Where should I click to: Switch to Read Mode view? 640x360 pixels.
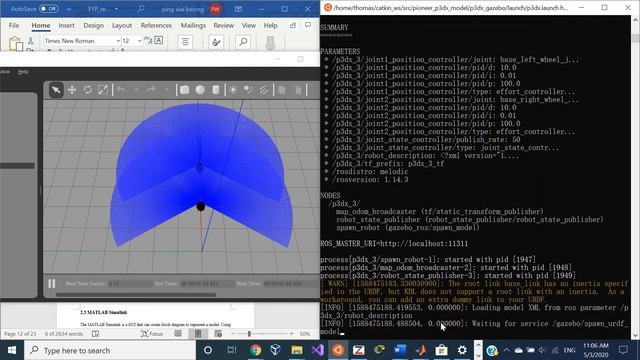[x=178, y=334]
